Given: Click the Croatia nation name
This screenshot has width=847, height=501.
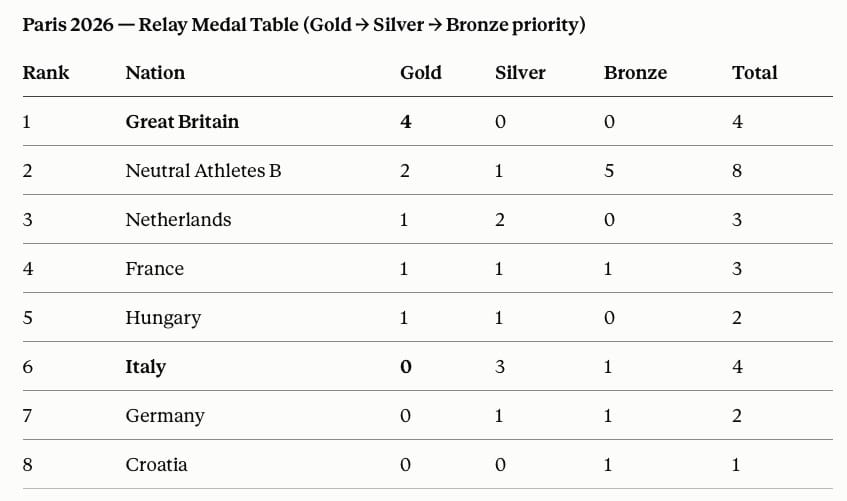Looking at the screenshot, I should [156, 465].
